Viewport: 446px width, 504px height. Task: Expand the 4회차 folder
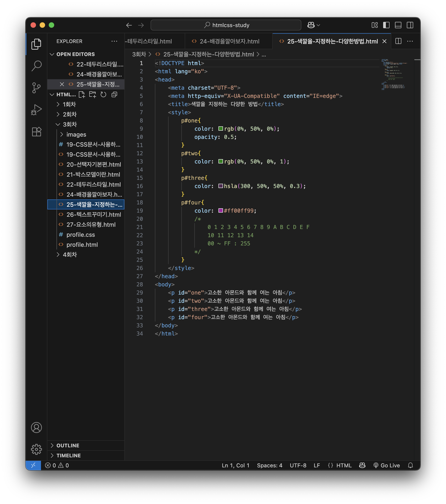(70, 255)
